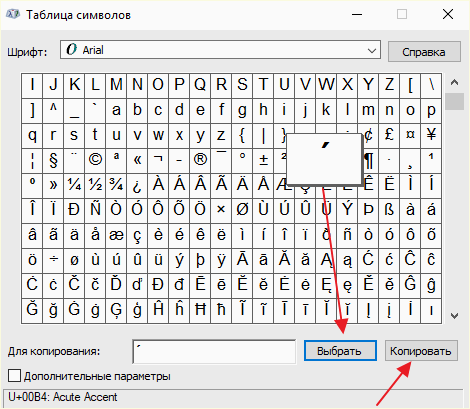
Task: Click the scrollbar down arrow
Action: pos(454,316)
